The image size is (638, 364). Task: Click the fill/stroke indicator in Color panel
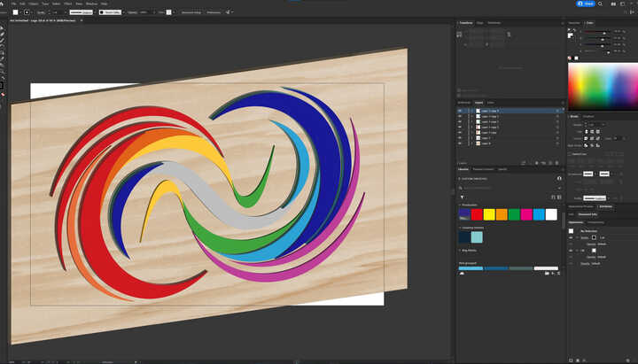pyautogui.click(x=570, y=35)
